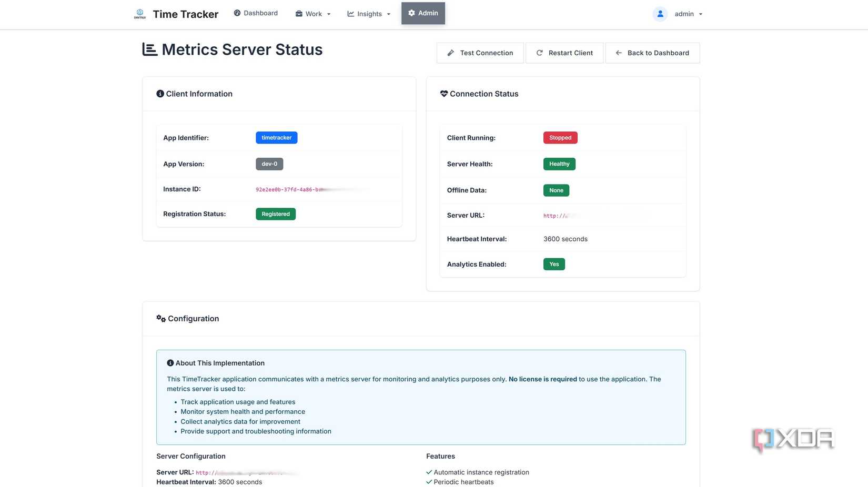Click the About This Implementation info icon
Image resolution: width=868 pixels, height=487 pixels.
click(170, 363)
